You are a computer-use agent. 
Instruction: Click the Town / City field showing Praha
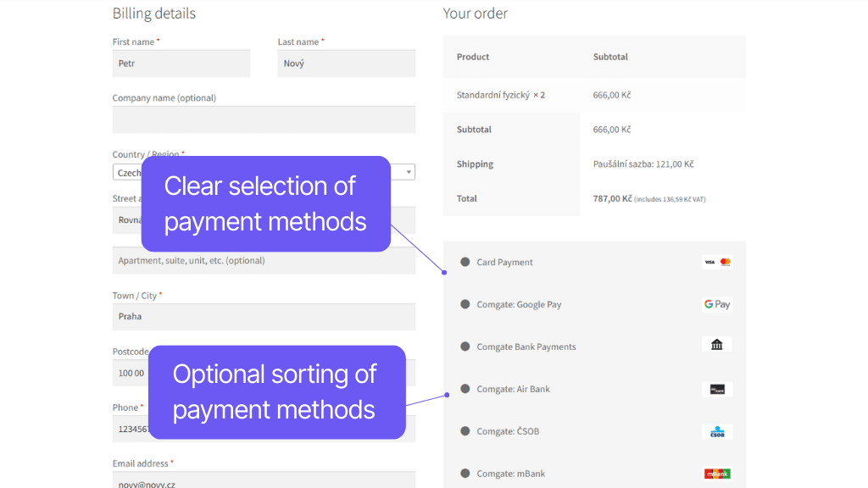click(x=263, y=316)
